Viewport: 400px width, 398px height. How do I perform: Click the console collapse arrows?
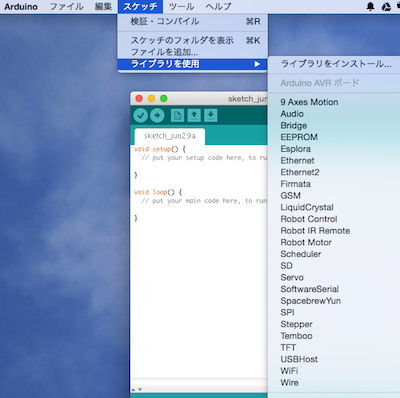[136, 389]
